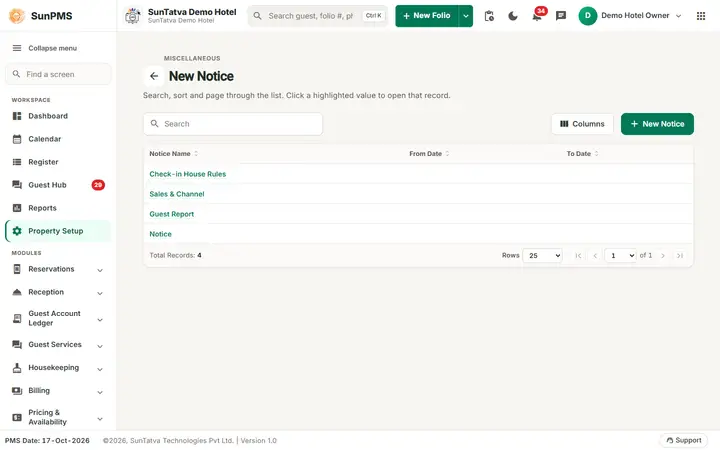Click the Guest Account Ledger icon

click(x=17, y=318)
